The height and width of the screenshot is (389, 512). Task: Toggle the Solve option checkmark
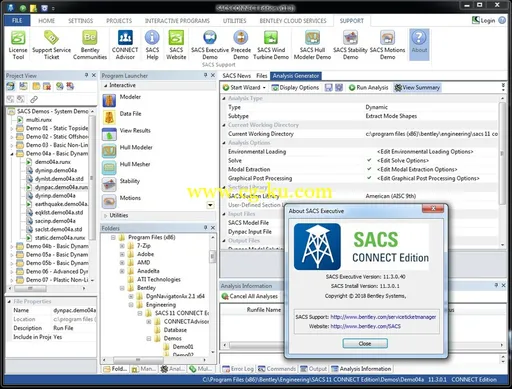point(369,160)
